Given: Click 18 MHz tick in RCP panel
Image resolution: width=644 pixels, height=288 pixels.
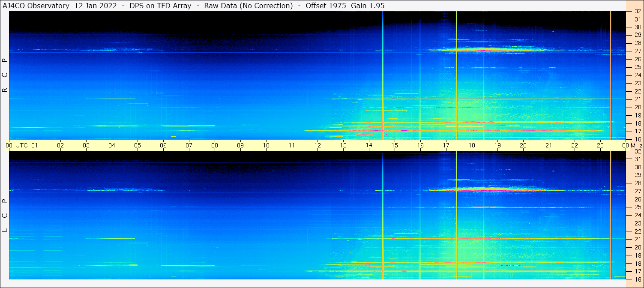Looking at the screenshot, I should click(638, 123).
